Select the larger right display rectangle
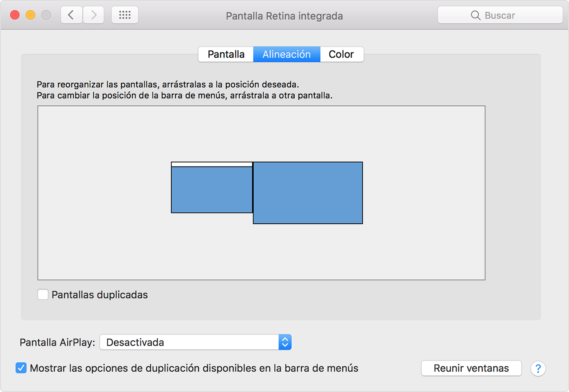Viewport: 569px width, 392px height. click(x=308, y=193)
